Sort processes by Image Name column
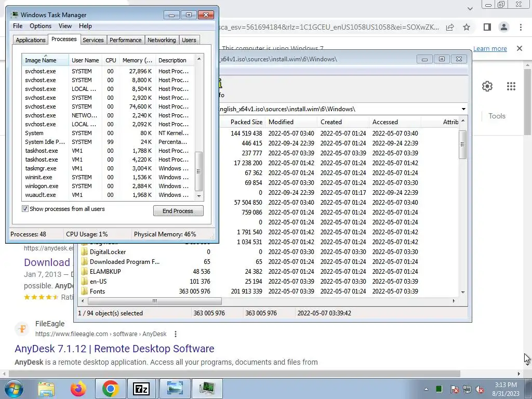The height and width of the screenshot is (399, 532). coord(45,60)
